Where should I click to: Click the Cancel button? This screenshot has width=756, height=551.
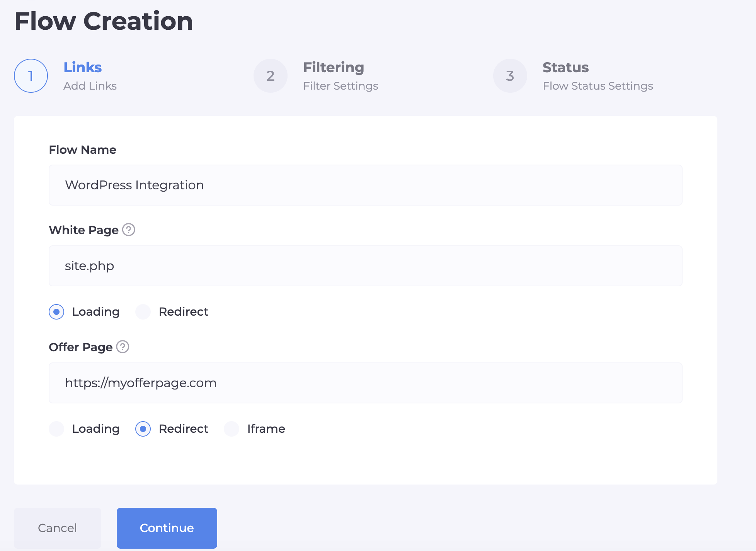coord(58,528)
